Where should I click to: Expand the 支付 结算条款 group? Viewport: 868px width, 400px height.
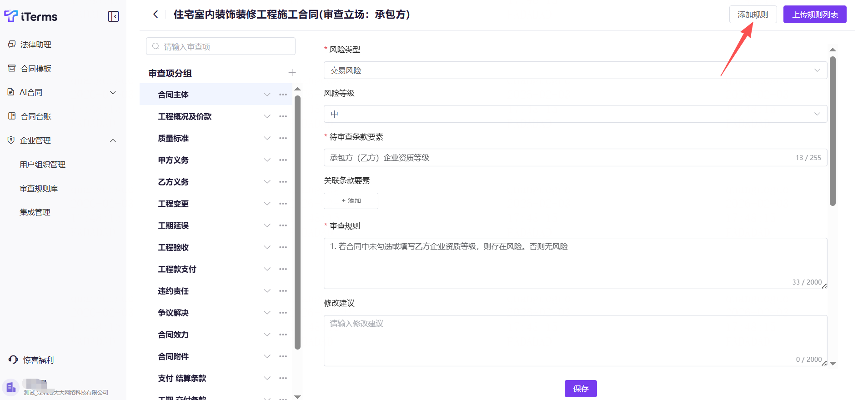[267, 378]
